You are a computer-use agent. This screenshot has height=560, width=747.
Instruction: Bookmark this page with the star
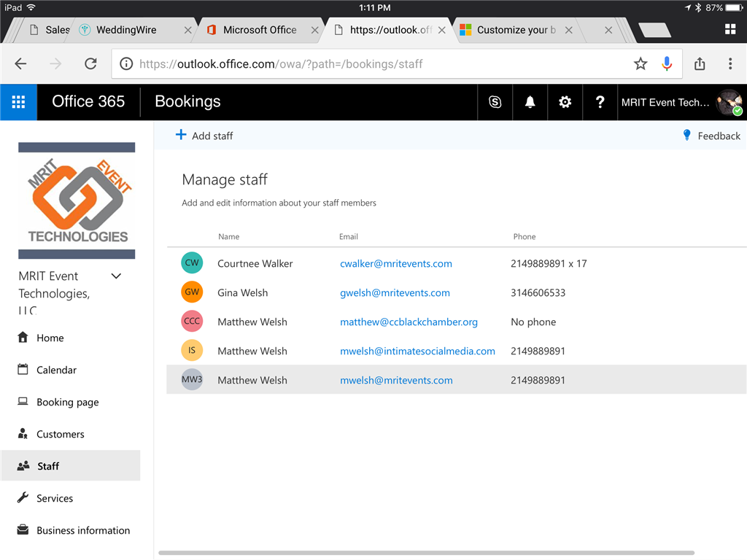click(640, 64)
